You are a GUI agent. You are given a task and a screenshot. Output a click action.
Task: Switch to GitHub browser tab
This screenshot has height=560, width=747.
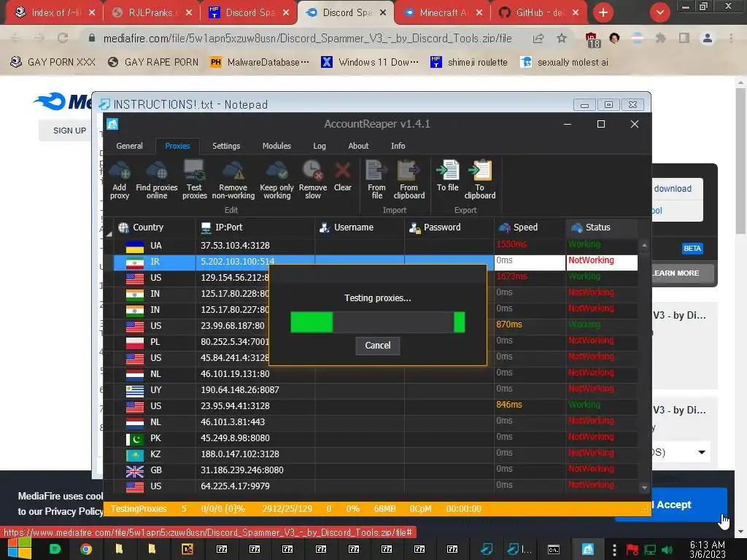tap(538, 13)
